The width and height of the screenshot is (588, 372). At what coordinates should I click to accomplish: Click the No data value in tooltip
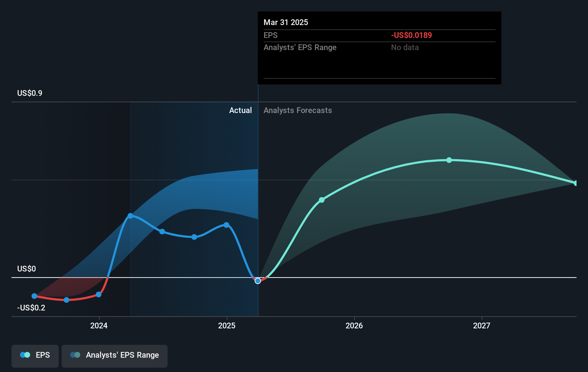405,48
